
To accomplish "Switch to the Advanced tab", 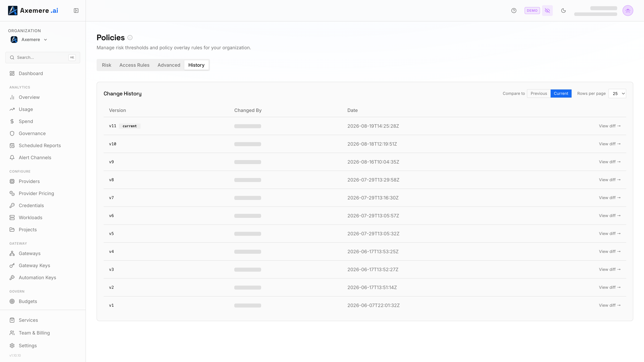I will (169, 65).
